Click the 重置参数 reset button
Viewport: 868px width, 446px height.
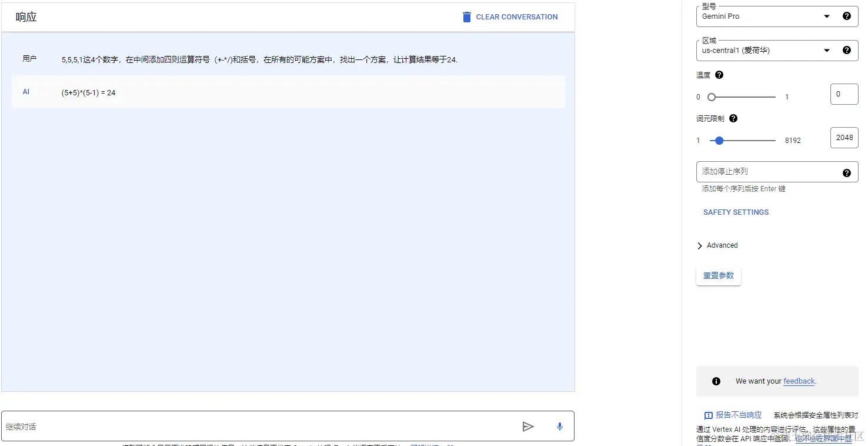pos(718,275)
